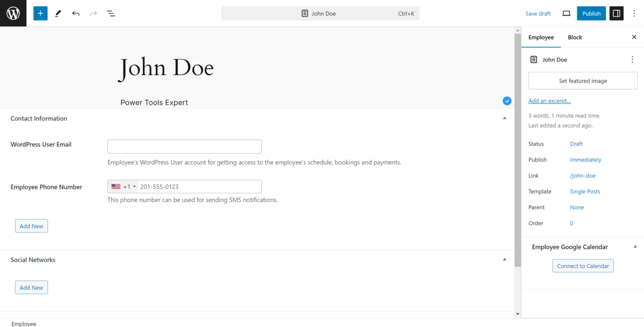Collapse the Social Networks panel
The image size is (644, 327).
(504, 259)
